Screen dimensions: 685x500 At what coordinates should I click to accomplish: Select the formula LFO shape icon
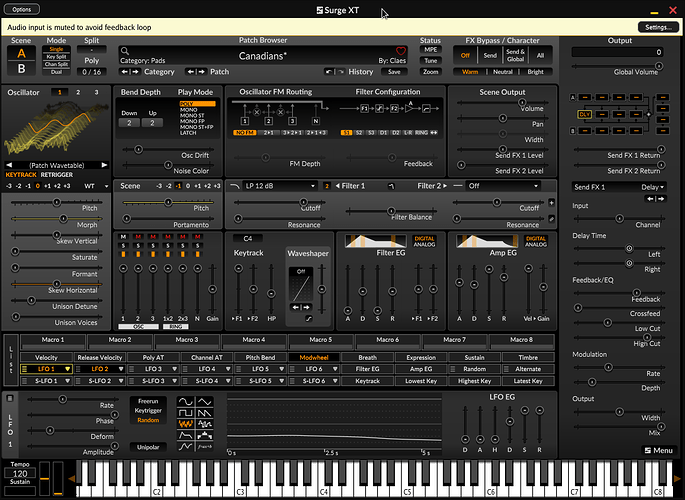(x=204, y=447)
